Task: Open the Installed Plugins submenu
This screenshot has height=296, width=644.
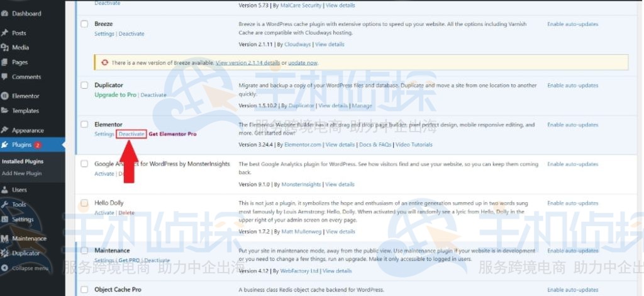Action: coord(23,162)
